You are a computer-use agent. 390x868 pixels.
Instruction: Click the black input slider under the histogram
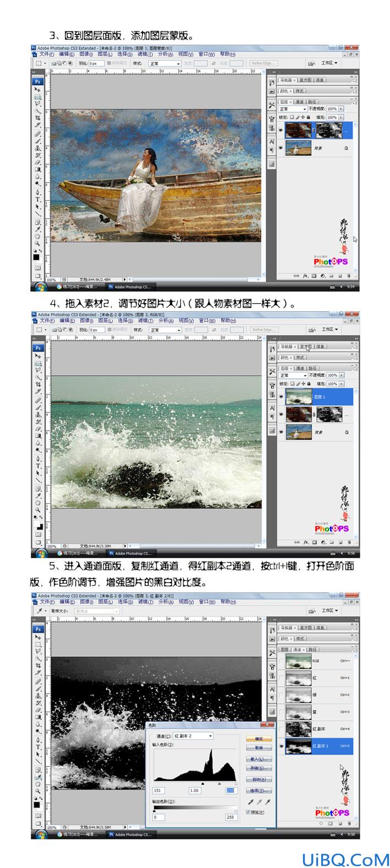tap(203, 783)
